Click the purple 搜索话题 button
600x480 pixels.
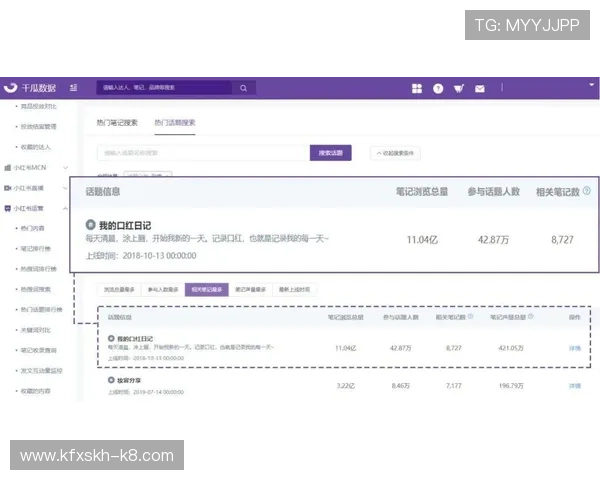coord(331,153)
